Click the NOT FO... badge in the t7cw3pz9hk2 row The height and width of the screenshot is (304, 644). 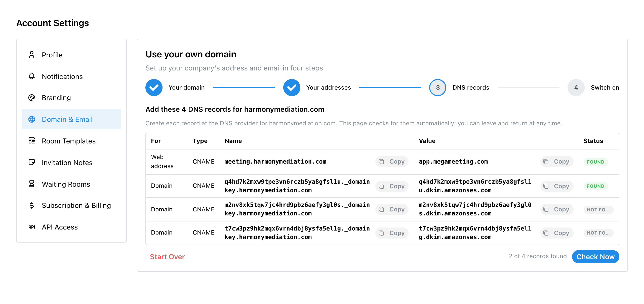point(598,233)
